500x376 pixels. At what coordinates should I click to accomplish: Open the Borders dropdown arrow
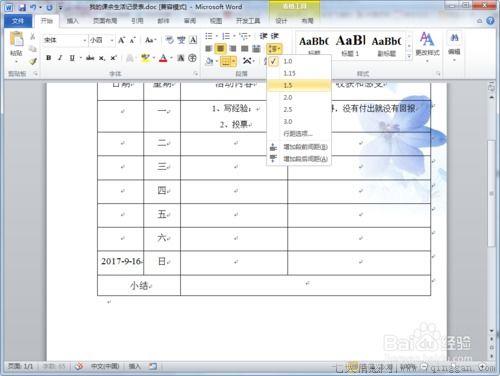[x=234, y=61]
